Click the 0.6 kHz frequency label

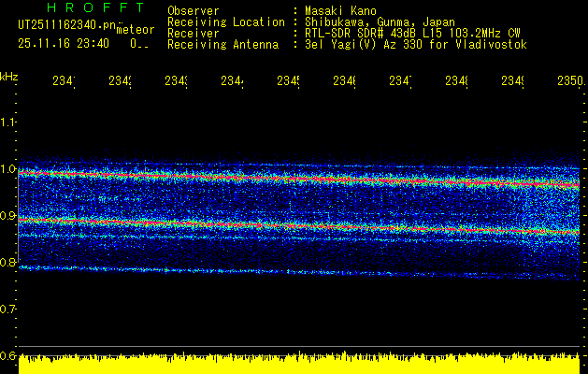coord(7,355)
